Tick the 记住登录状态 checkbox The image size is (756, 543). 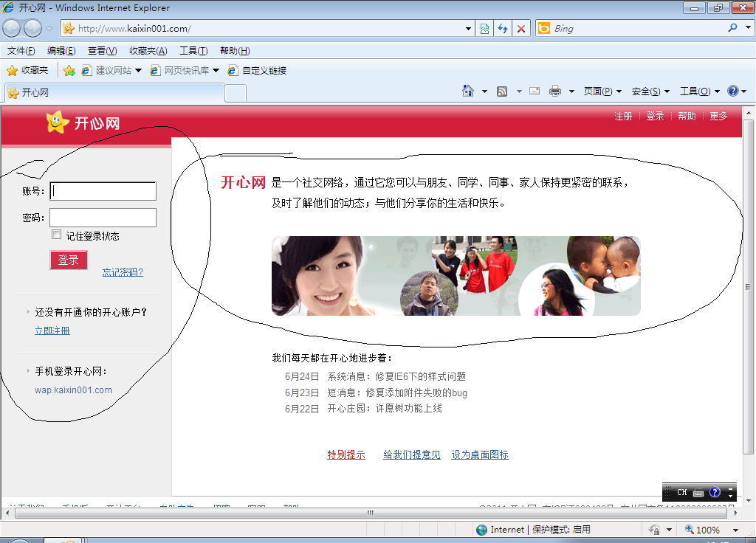56,235
